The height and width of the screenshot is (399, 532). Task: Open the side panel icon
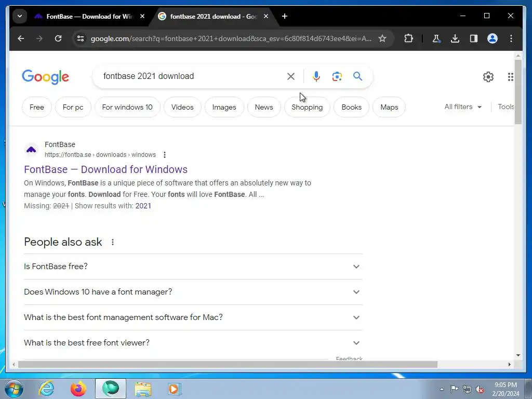tap(474, 38)
